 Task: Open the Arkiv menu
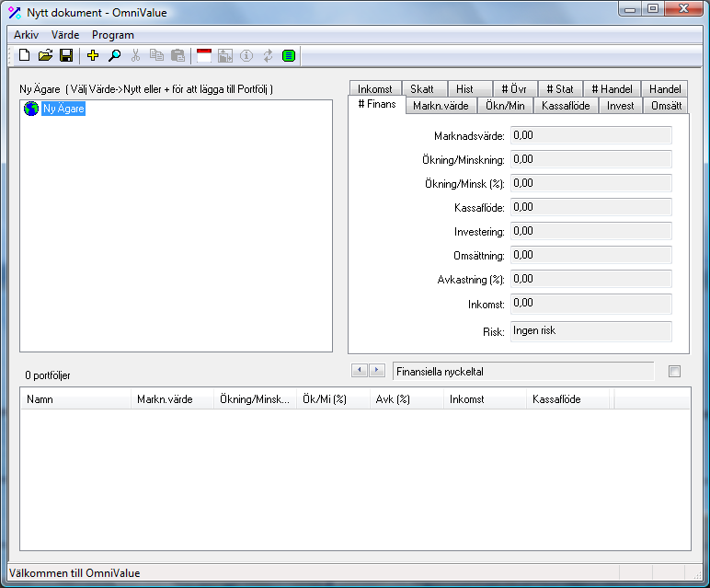tap(27, 35)
